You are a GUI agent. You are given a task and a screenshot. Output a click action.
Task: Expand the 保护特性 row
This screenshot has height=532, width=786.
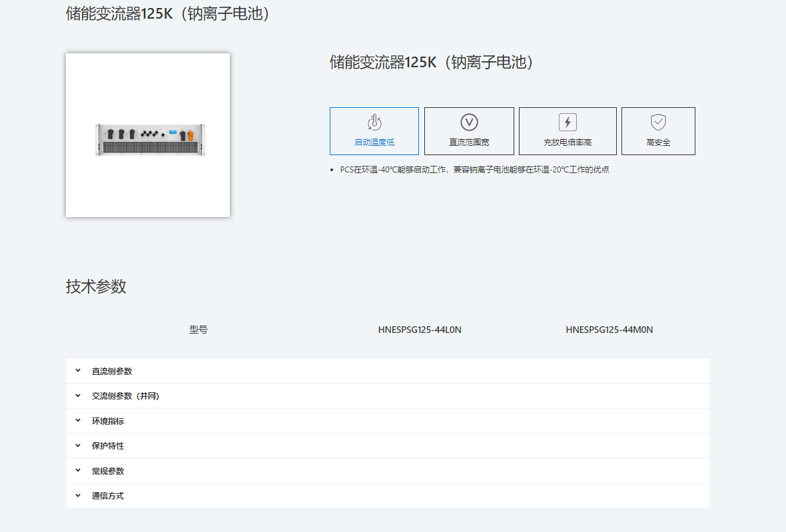pos(109,445)
